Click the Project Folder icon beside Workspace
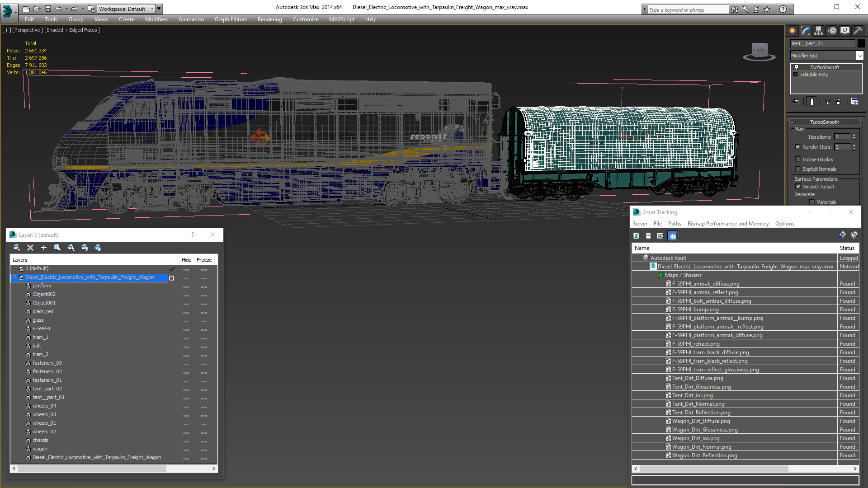Screen dimensions: 868x488 click(91, 9)
